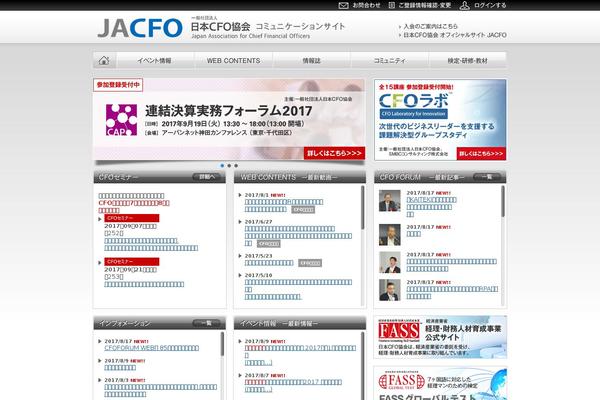
Task: Click the purple CAP logo in banner
Action: click(x=121, y=120)
